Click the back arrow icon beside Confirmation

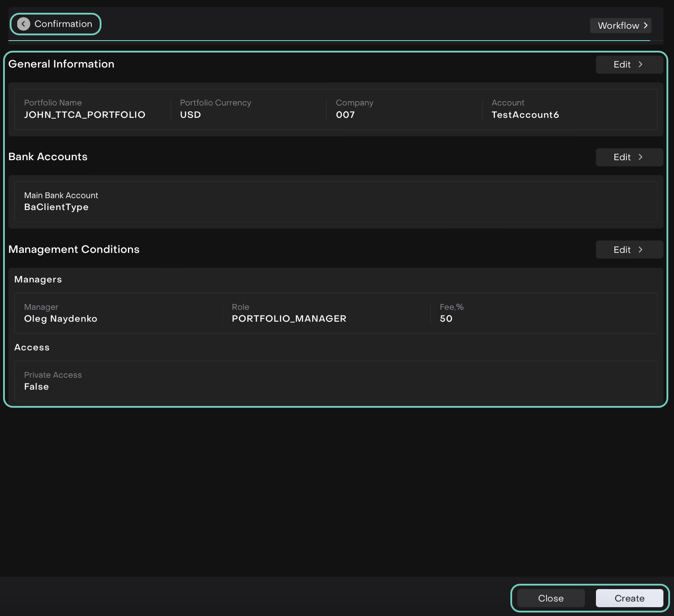point(24,24)
